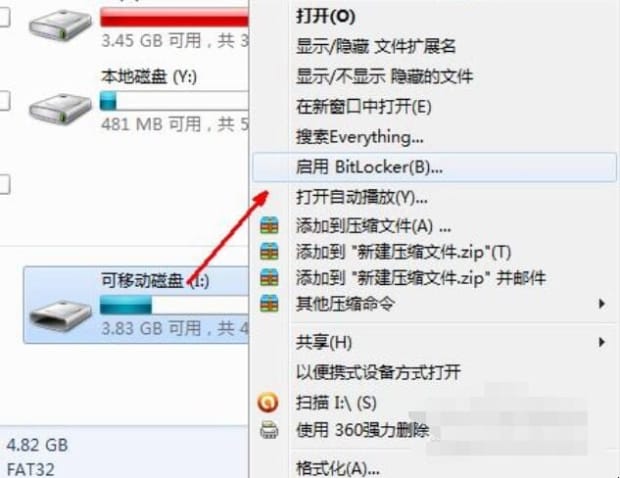Click the shredder icon beside 使用 360强力删除
Viewport: 620px width, 478px height.
tap(269, 430)
